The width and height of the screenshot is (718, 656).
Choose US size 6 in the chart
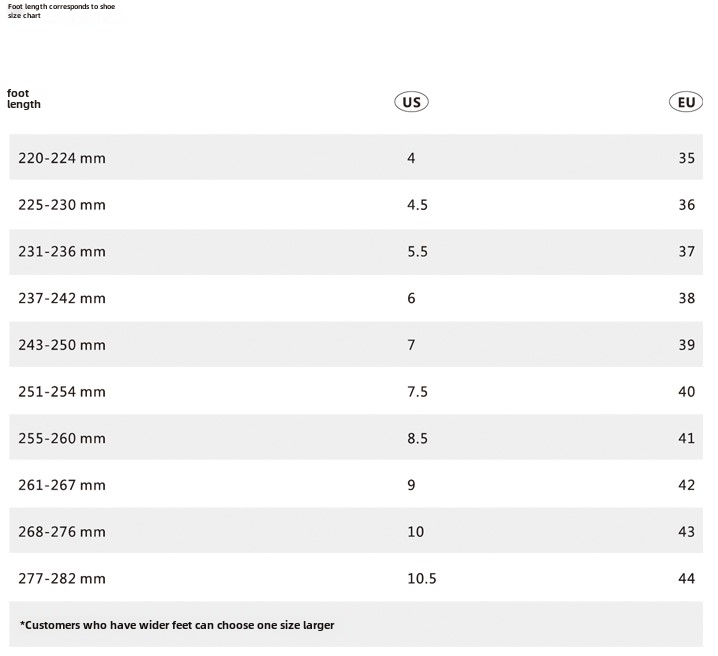pos(411,298)
